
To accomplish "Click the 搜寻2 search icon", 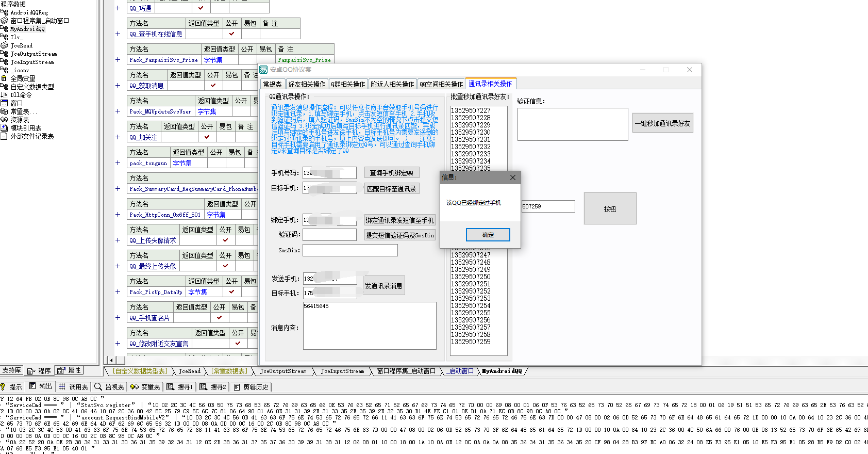I will click(203, 386).
